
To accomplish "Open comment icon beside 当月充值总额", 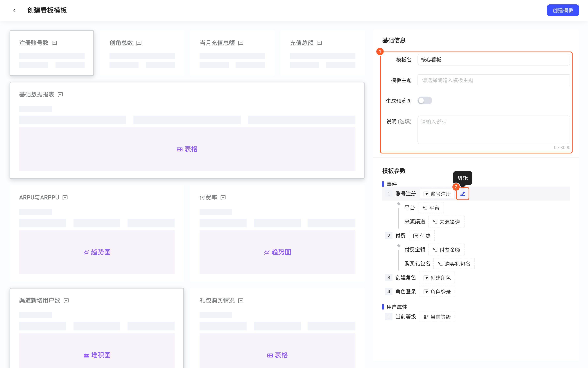I will (x=241, y=43).
